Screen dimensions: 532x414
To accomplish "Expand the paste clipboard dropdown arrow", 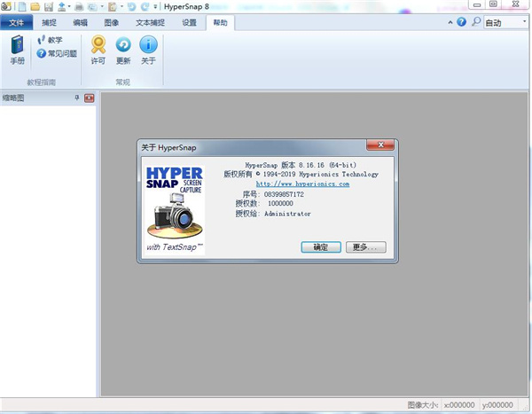I will pyautogui.click(x=121, y=6).
